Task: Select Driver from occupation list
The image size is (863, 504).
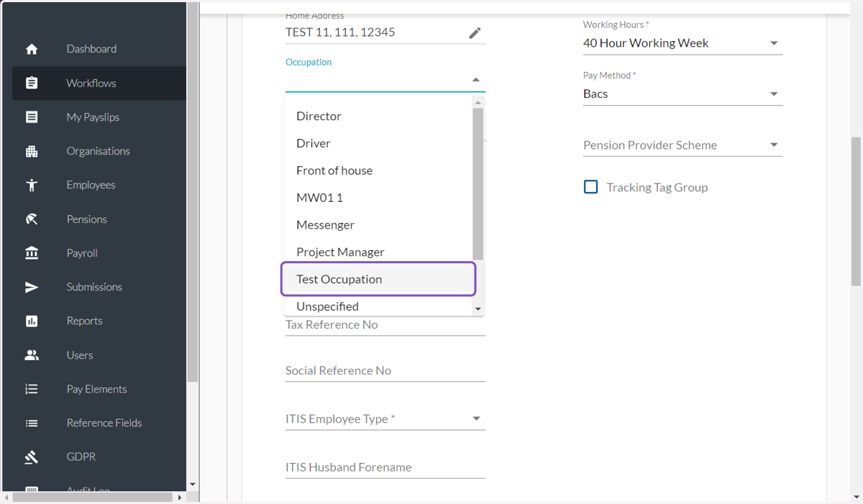Action: click(x=378, y=143)
